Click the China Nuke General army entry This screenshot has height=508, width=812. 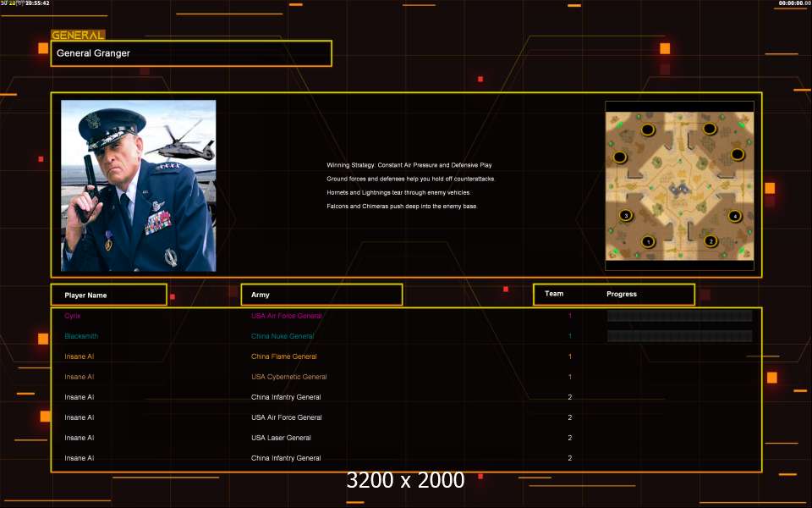click(283, 336)
